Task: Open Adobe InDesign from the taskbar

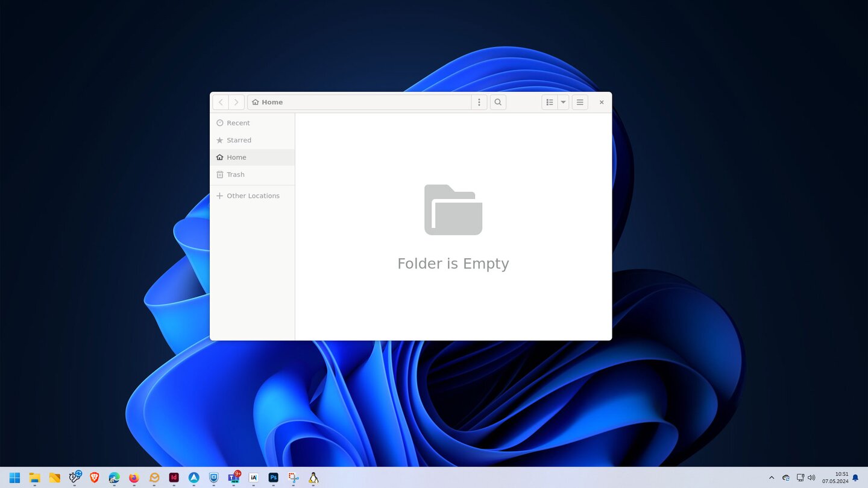Action: [x=174, y=478]
